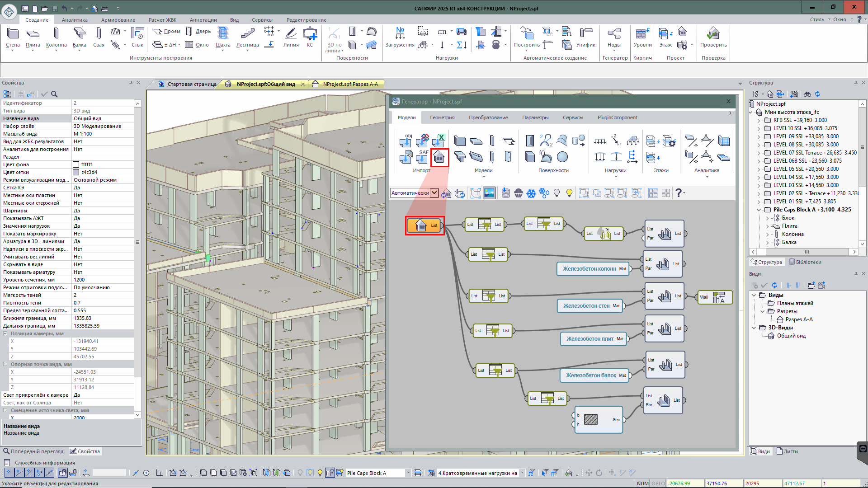The height and width of the screenshot is (488, 868).
Task: Switch to Разрез A-A document tab
Action: pyautogui.click(x=350, y=84)
